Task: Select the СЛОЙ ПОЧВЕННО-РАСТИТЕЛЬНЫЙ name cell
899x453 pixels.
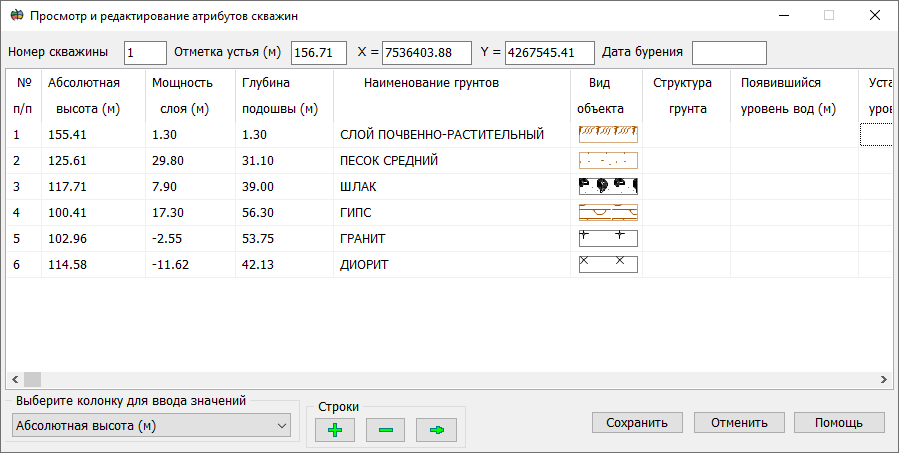Action: 452,135
